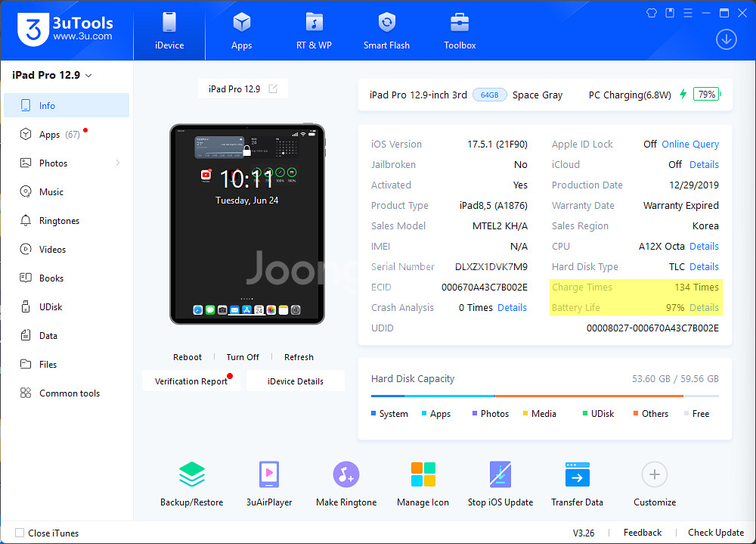Open Apps (67) in the sidebar
Viewport: 756px width, 544px height.
pyautogui.click(x=67, y=134)
